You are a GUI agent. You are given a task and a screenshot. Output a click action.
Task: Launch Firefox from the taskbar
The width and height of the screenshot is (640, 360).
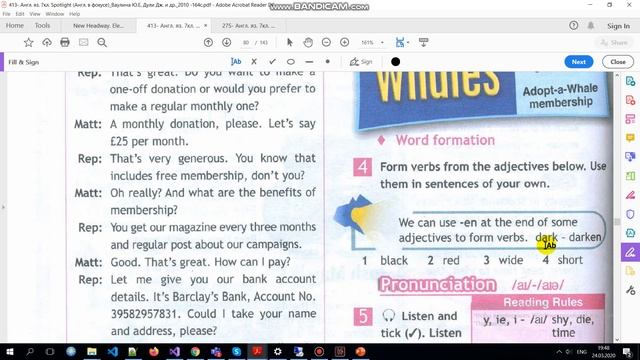click(x=153, y=351)
